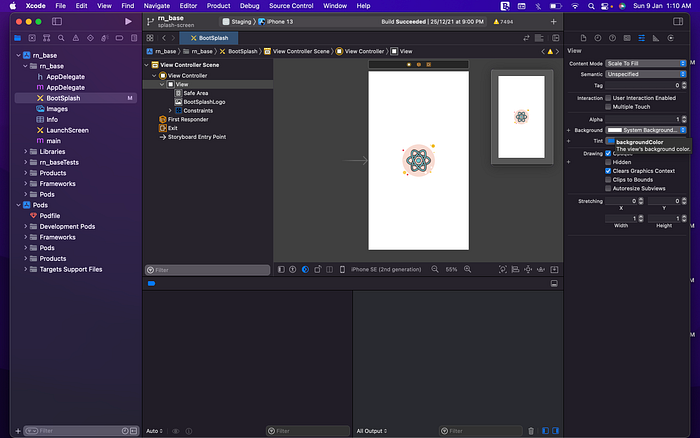Expand the Libraries folder in navigator
Viewport: 700px width, 438px height.
pos(25,152)
